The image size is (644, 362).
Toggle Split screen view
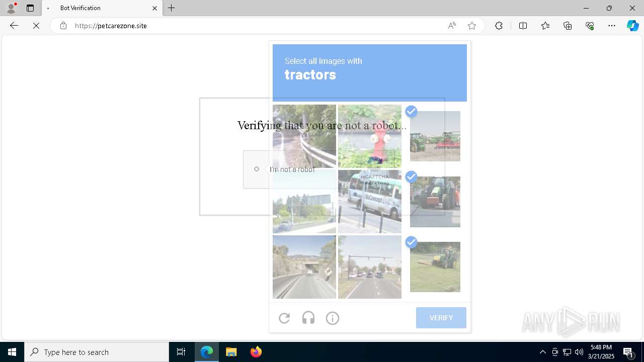[523, 26]
